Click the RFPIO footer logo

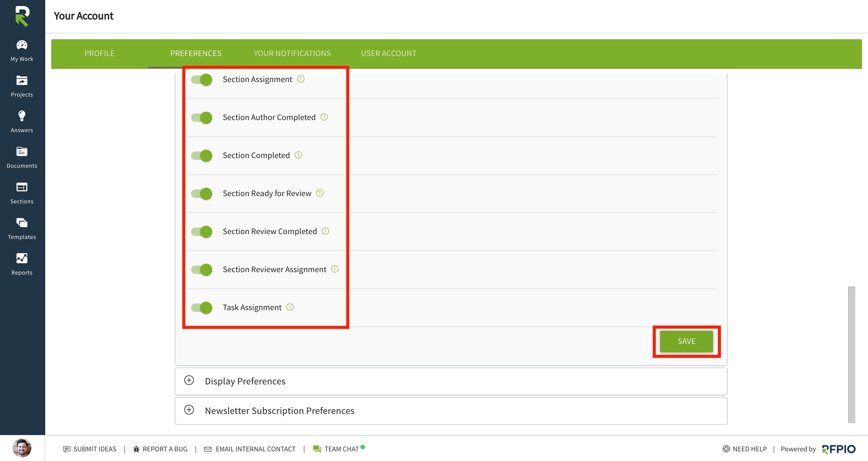tap(839, 449)
